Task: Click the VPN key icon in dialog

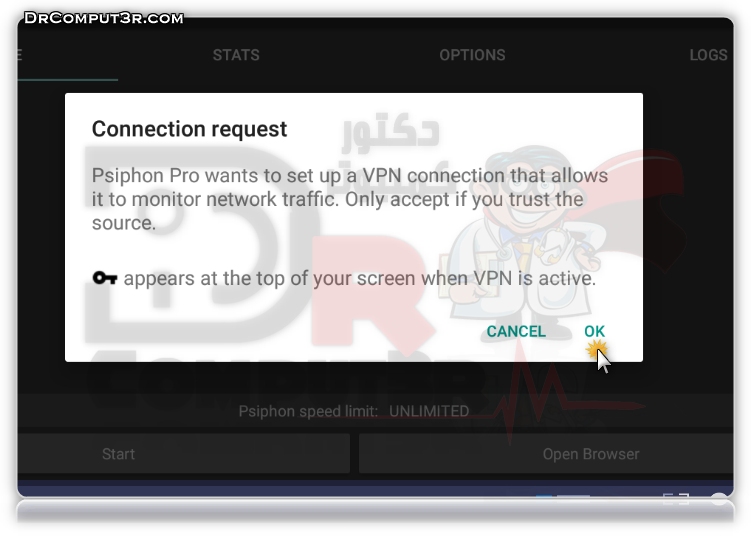Action: 104,277
